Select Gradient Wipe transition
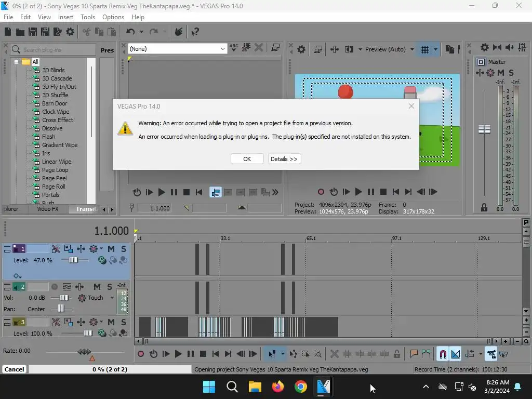This screenshot has width=532, height=399. coord(60,145)
